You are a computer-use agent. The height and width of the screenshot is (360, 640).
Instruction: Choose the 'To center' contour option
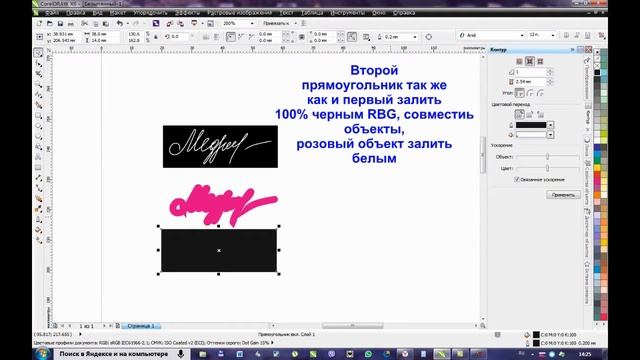pyautogui.click(x=519, y=61)
